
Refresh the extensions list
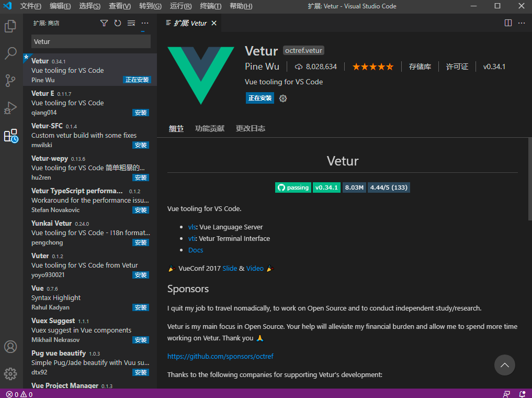tap(118, 23)
